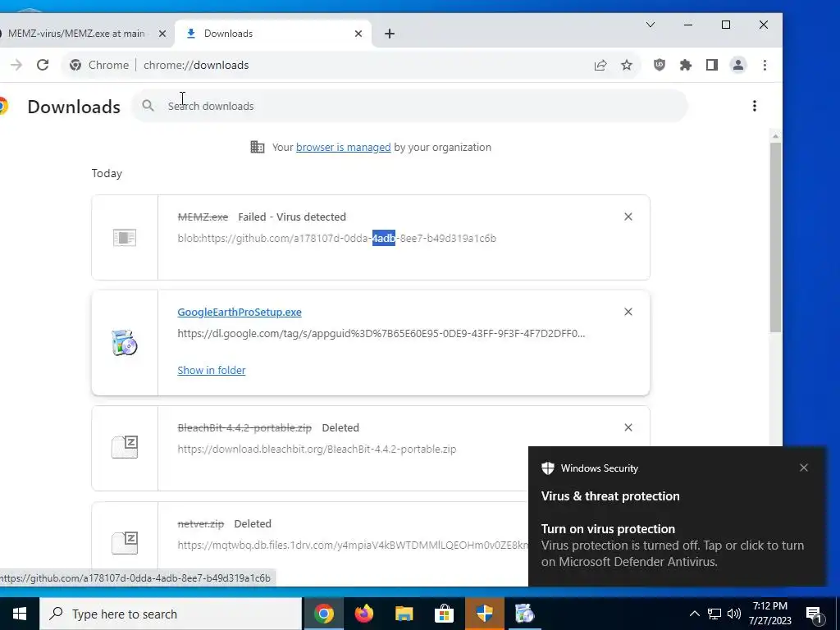Click the netver.zip file icon

point(125,542)
